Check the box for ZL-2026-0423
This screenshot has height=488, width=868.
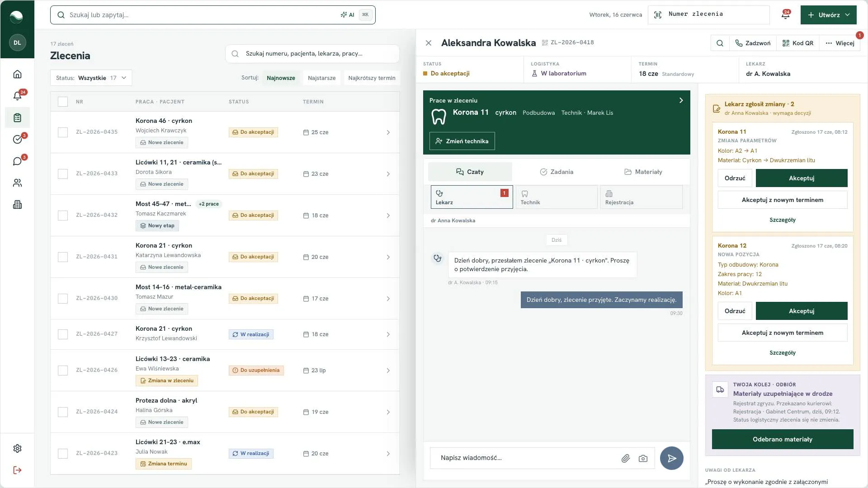[63, 454]
